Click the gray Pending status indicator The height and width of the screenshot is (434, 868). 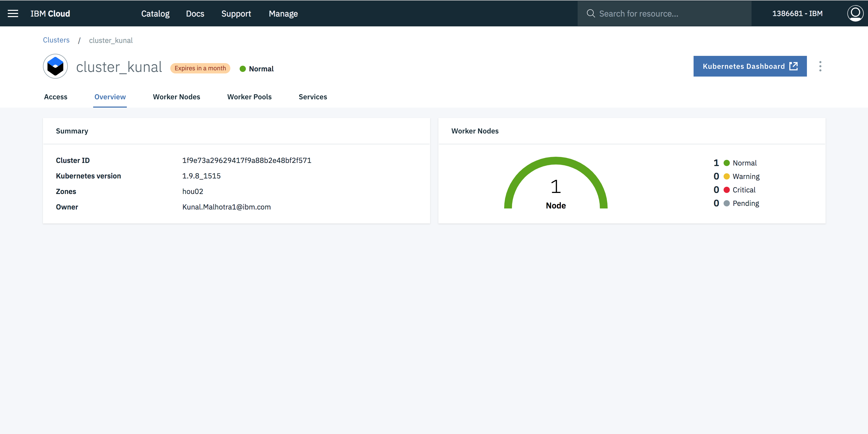(x=726, y=204)
